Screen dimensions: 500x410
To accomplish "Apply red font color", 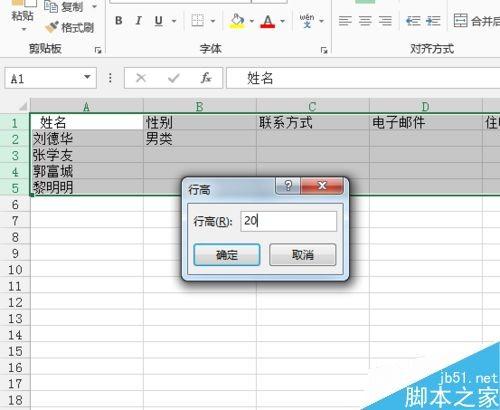I will coord(268,21).
